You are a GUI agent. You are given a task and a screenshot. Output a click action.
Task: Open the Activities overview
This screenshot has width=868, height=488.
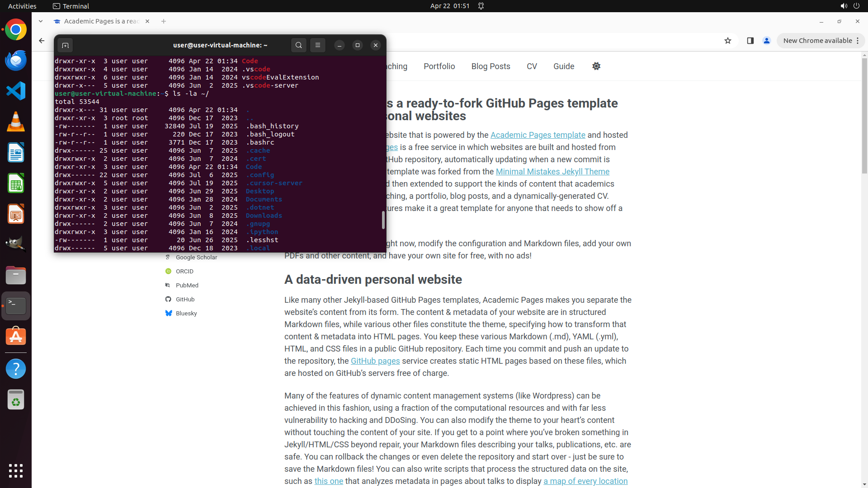(x=22, y=6)
